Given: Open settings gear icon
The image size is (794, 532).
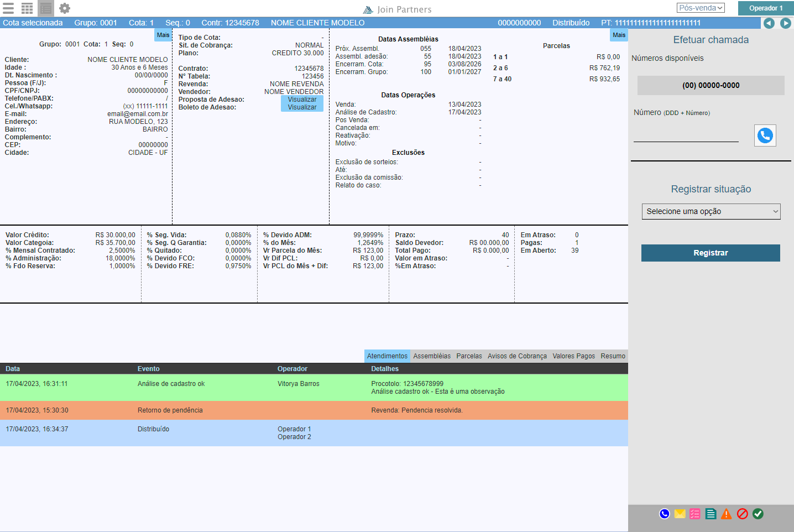Looking at the screenshot, I should coord(65,8).
